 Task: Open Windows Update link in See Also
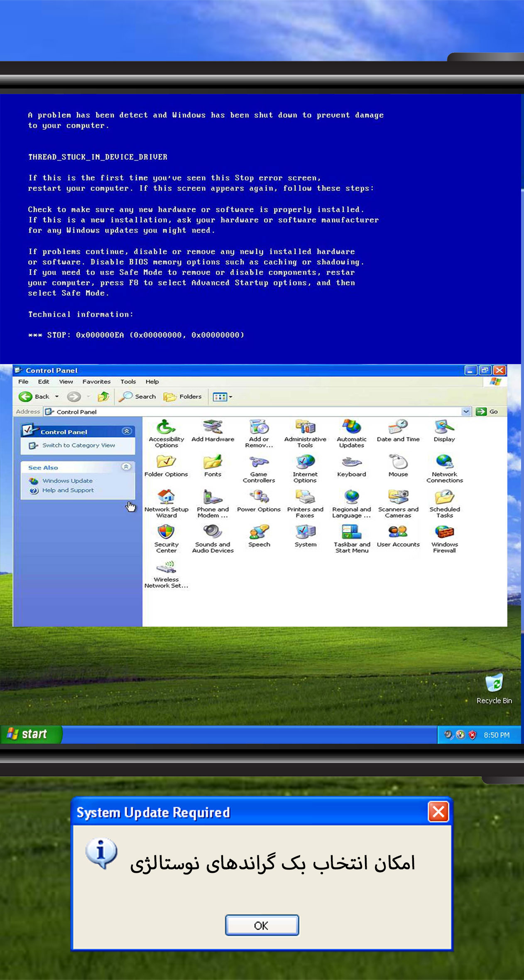(x=67, y=481)
